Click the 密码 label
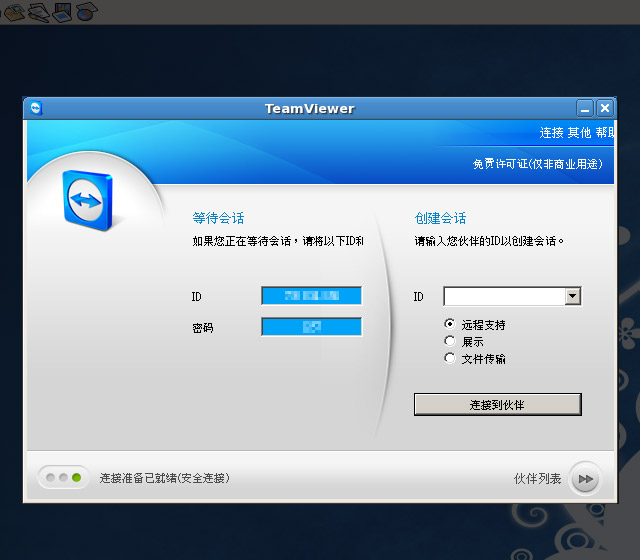 [x=203, y=328]
